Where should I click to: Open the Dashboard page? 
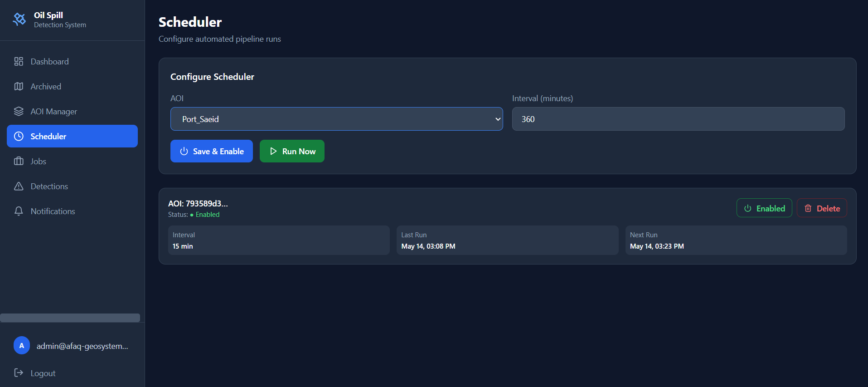pyautogui.click(x=72, y=61)
